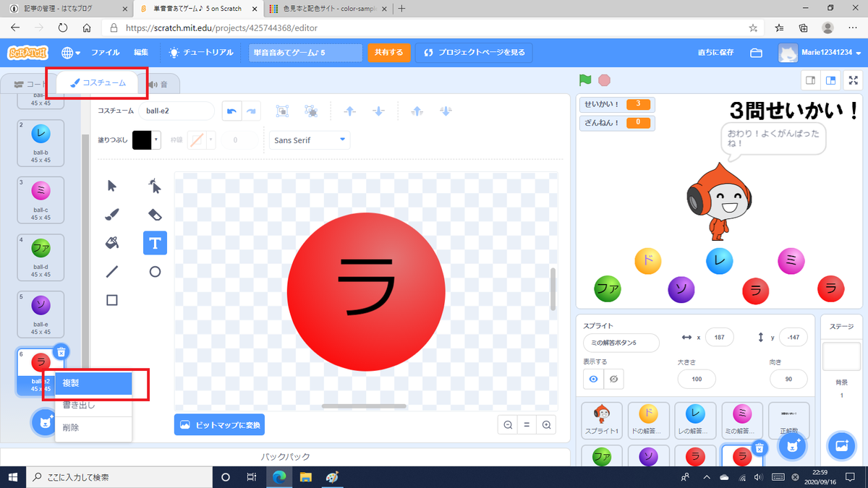Undo the last costume edit

pos(232,111)
